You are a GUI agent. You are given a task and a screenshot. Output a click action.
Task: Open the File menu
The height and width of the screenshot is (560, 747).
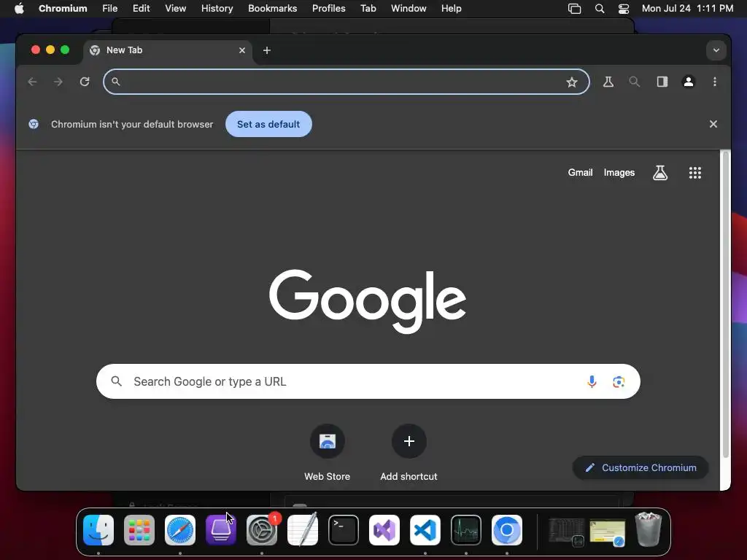click(109, 9)
